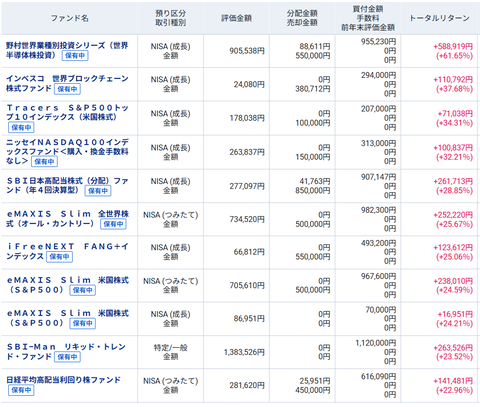The height and width of the screenshot is (407, 480).
Task: Select the 178,038円 valuation amount
Action: coord(247,118)
